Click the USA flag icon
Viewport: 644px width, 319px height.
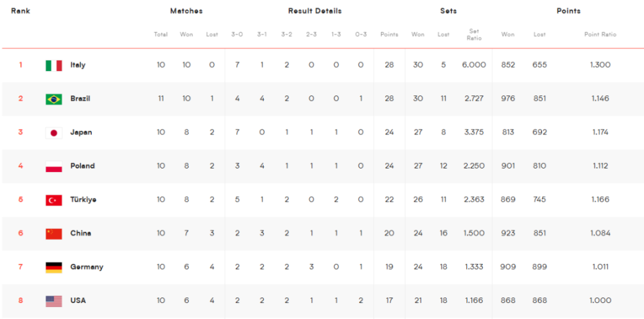54,302
